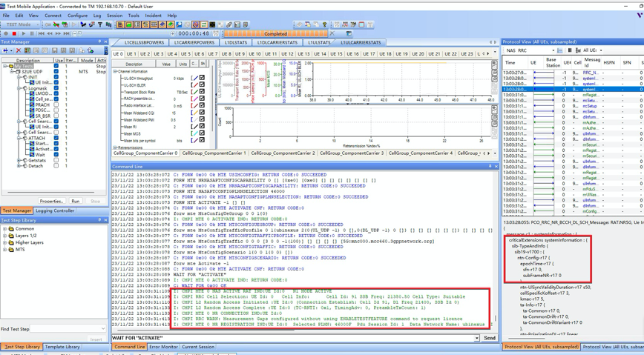644x355 pixels.
Task: Click the record circle button in playback toolbar
Action: [x=6, y=33]
